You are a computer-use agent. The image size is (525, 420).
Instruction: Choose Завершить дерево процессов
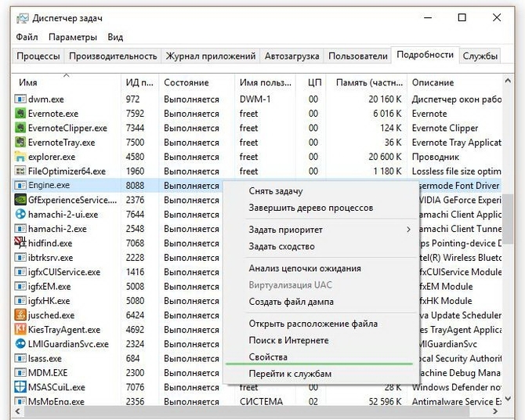[310, 208]
